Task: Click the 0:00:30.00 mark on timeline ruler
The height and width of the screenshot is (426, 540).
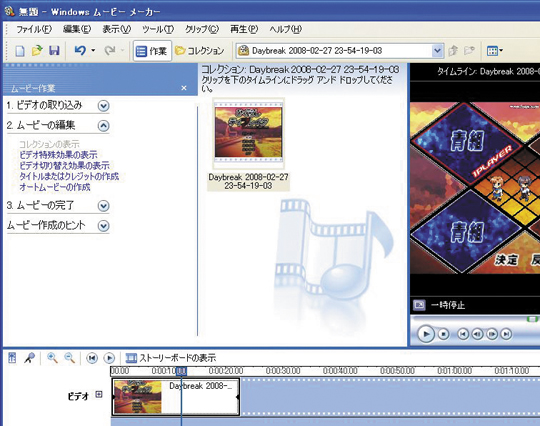Action: tap(283, 371)
